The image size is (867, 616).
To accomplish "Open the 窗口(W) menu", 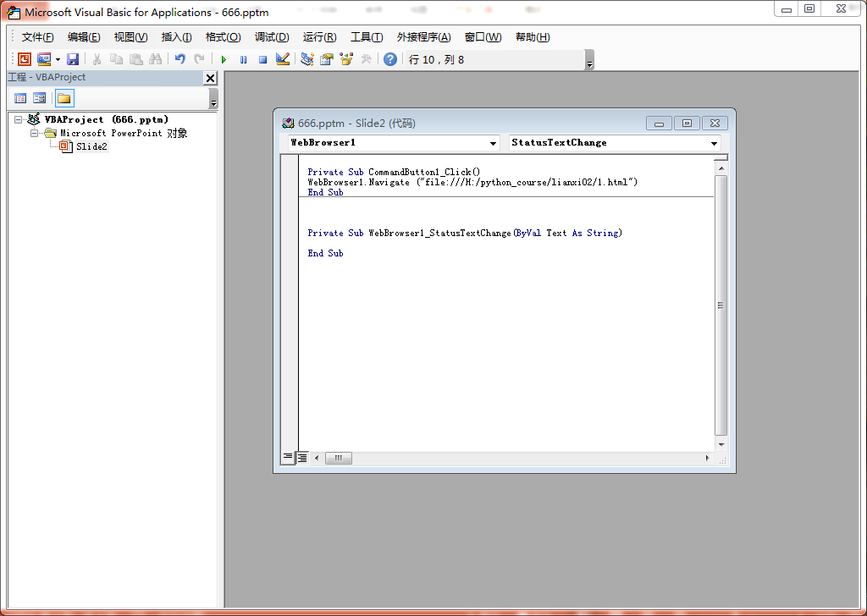I will (483, 37).
